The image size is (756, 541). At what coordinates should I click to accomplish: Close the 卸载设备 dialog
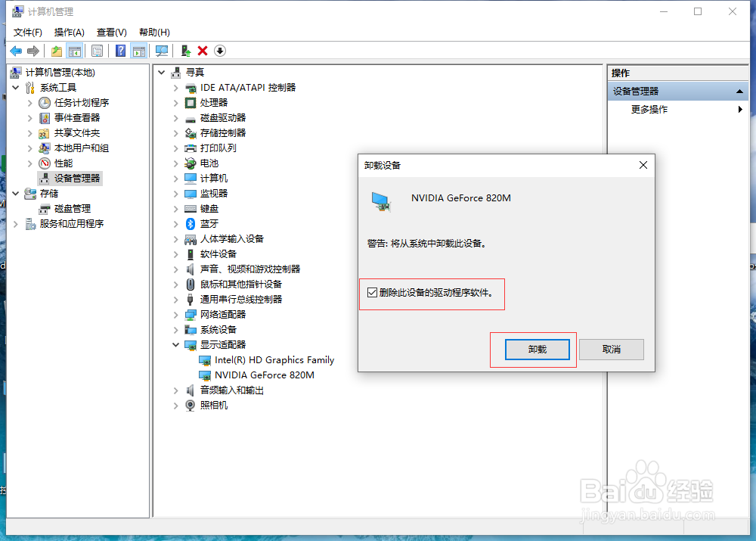pyautogui.click(x=643, y=165)
